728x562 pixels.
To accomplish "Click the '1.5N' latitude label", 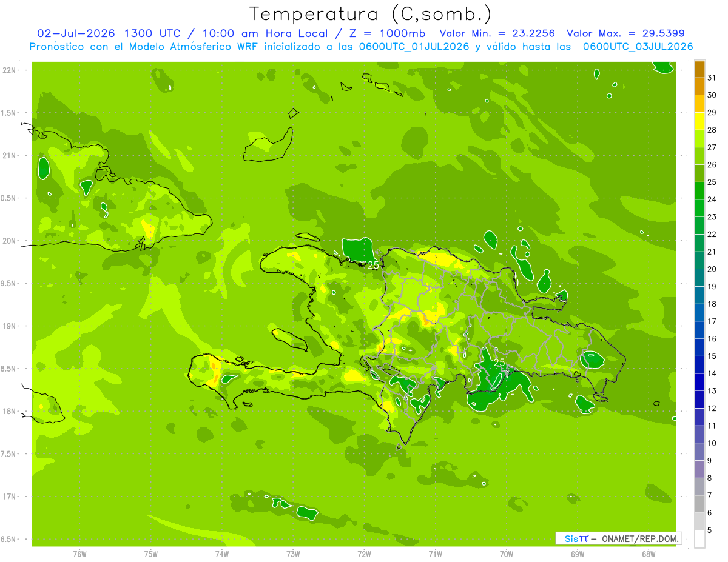I will [x=8, y=113].
